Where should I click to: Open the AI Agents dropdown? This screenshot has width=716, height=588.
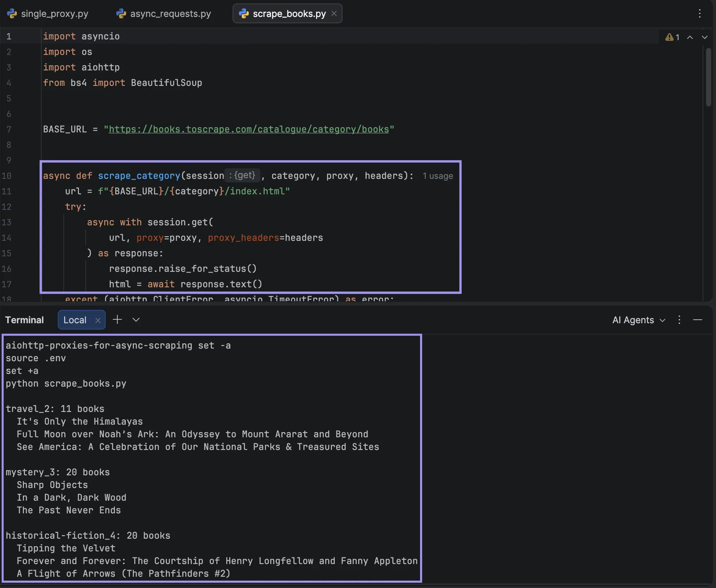pyautogui.click(x=638, y=320)
